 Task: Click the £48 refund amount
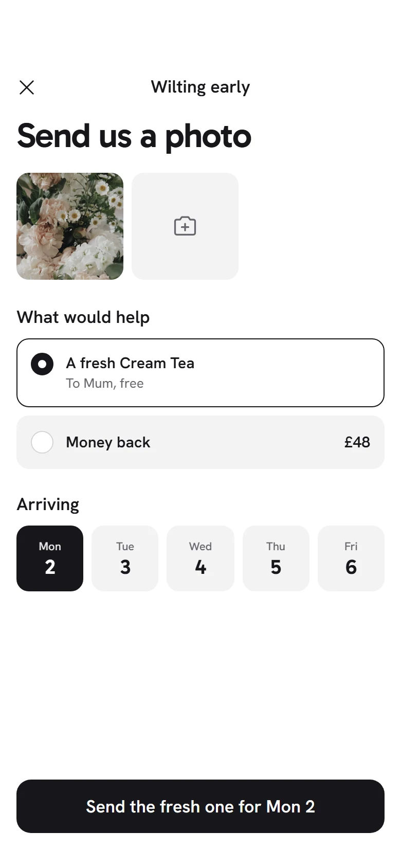pos(357,442)
